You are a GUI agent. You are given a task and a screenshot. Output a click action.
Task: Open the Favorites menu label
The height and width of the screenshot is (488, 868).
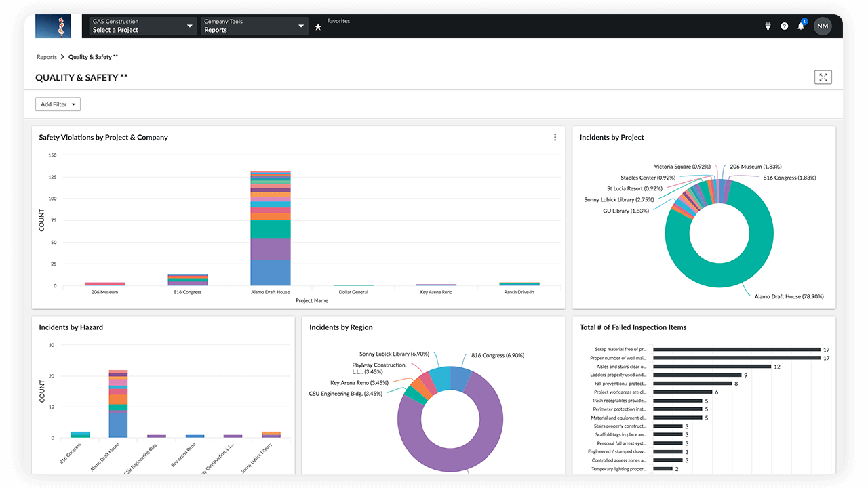click(338, 21)
